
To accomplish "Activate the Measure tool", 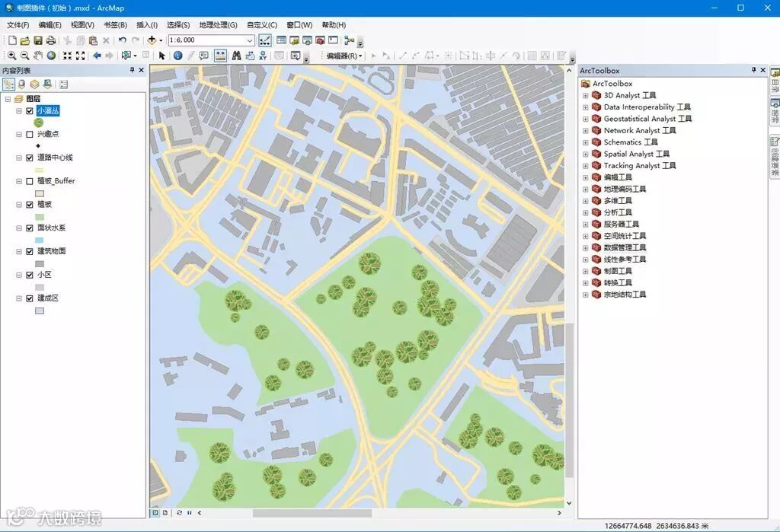I will tap(220, 56).
